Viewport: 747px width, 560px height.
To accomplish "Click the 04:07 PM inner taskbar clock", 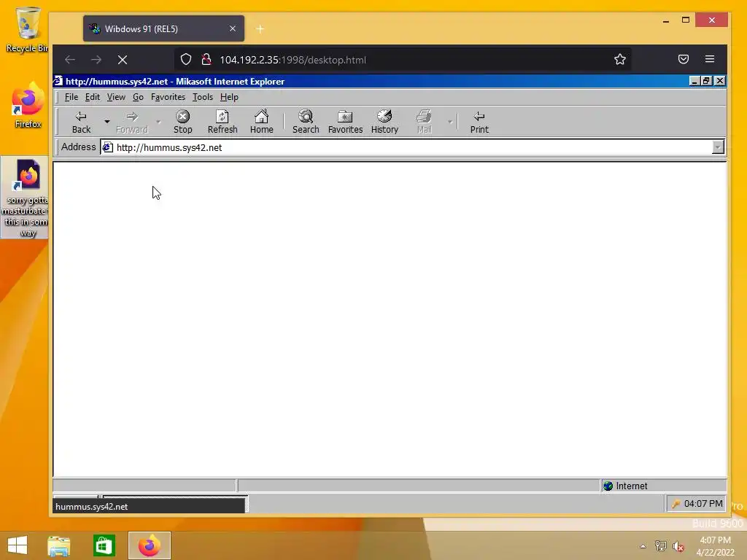I will click(x=703, y=504).
